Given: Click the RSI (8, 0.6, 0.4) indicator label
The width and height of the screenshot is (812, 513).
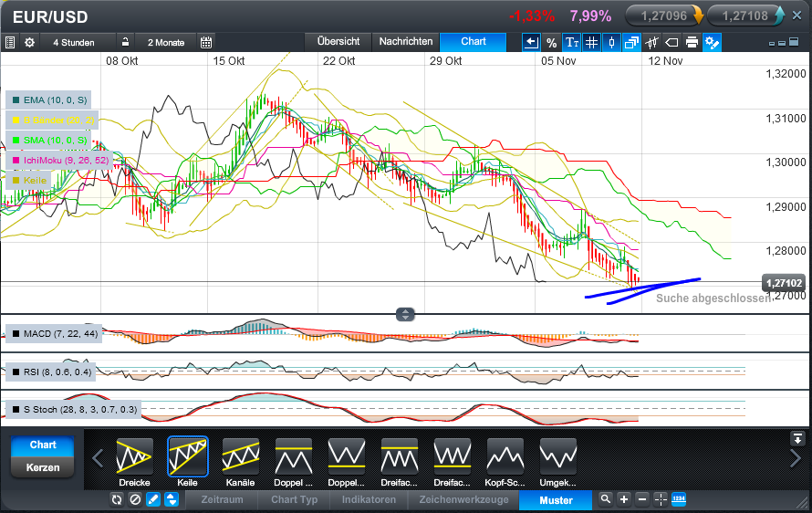Looking at the screenshot, I should (x=51, y=372).
